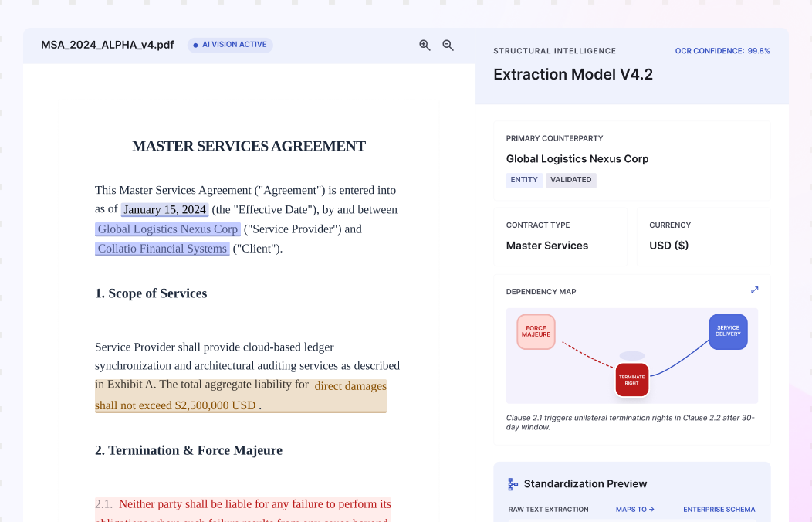Screen dimensions: 812x522
Task: Click the 1. Scope of Services heading
Action: coord(151,293)
